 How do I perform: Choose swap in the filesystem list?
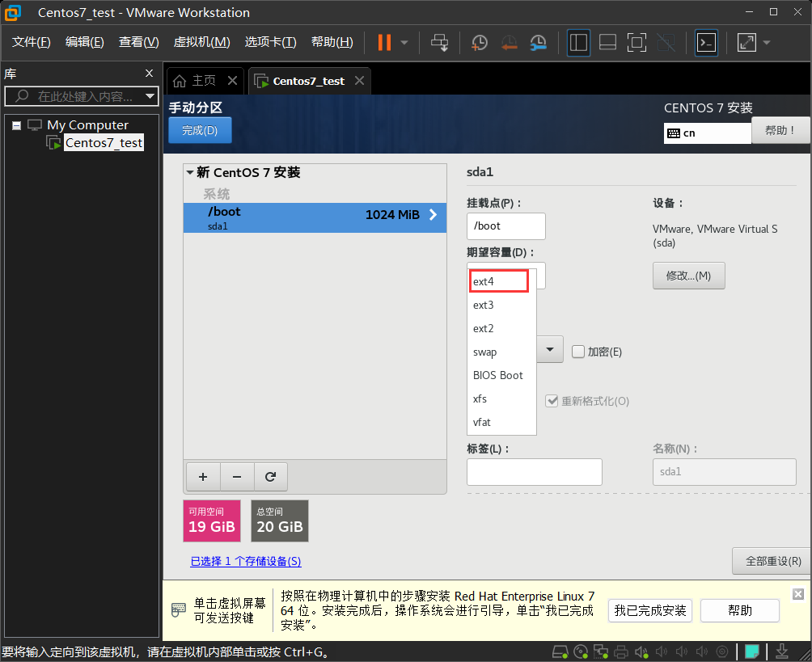pos(485,352)
